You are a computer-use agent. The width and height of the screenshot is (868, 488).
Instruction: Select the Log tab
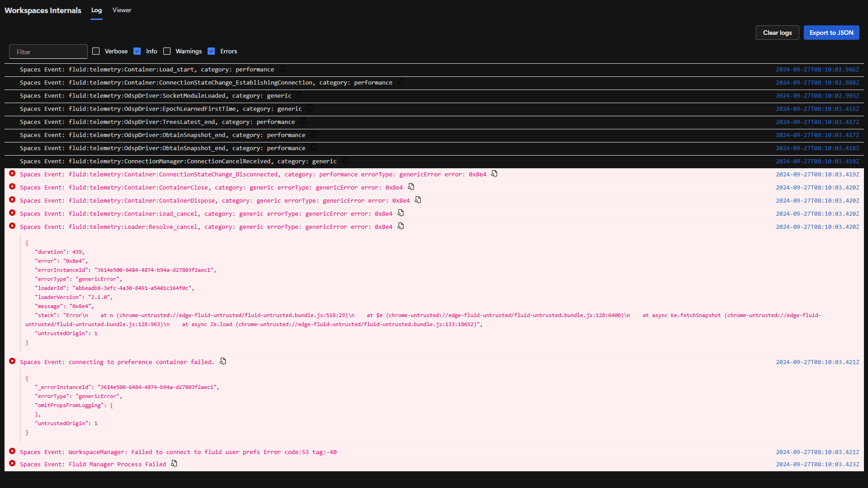click(96, 10)
